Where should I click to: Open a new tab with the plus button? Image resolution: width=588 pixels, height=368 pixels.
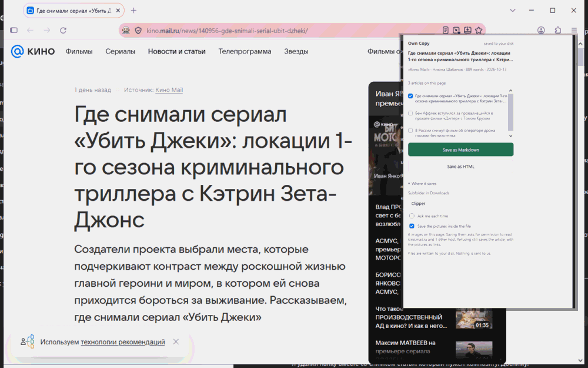(x=133, y=11)
